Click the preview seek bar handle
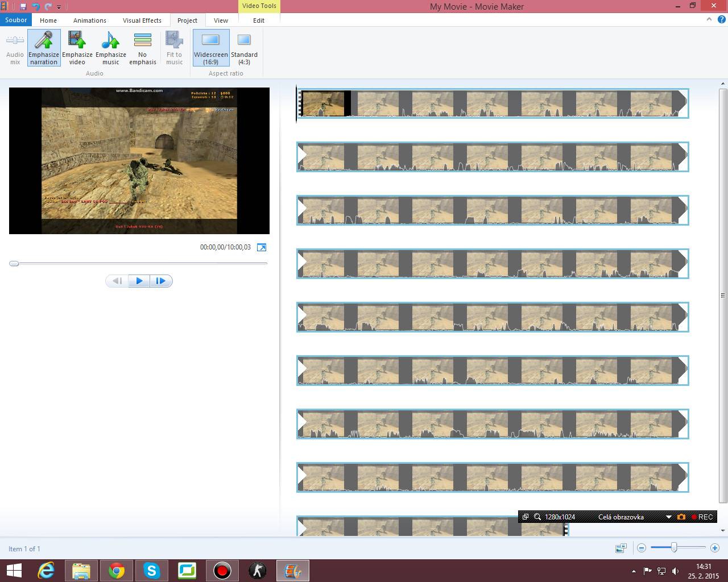Image resolution: width=728 pixels, height=582 pixels. click(x=14, y=263)
